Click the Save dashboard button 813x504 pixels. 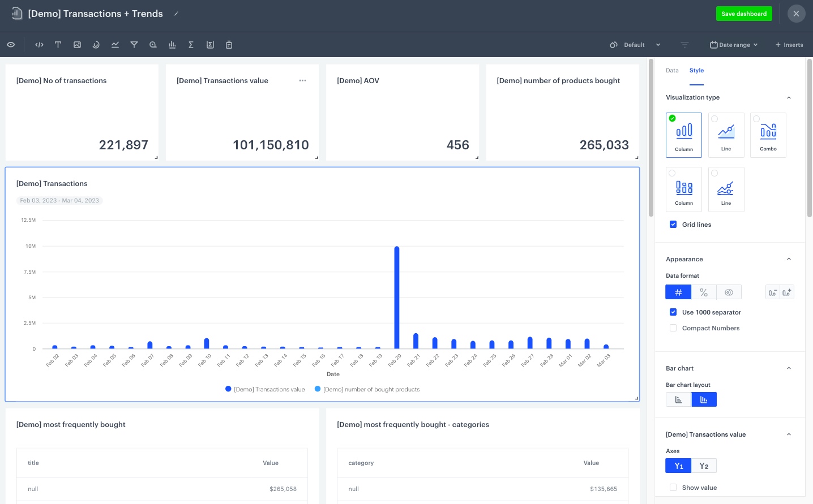coord(743,14)
